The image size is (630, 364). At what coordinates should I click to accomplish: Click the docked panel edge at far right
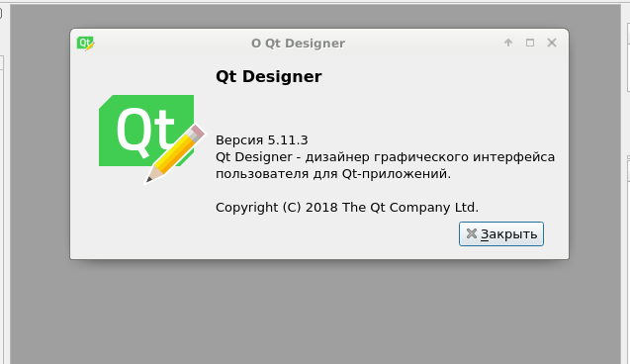pos(626,181)
